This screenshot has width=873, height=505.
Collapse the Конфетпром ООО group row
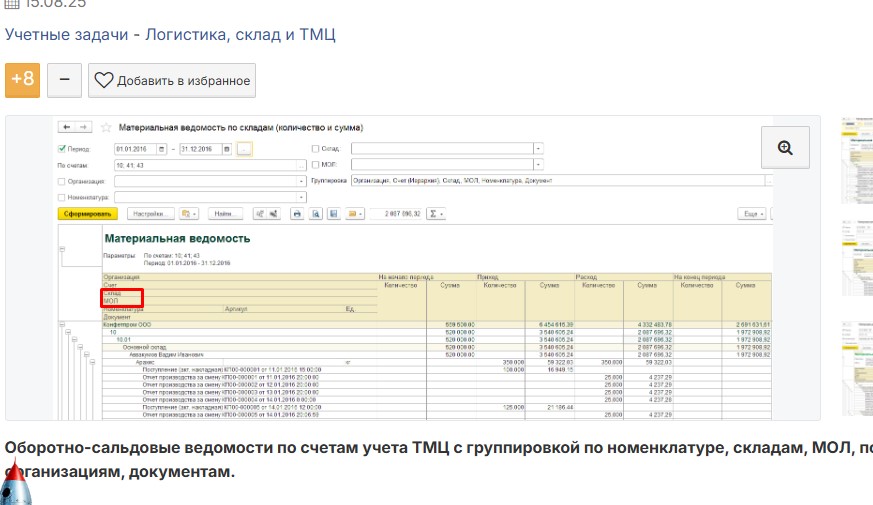point(62,325)
